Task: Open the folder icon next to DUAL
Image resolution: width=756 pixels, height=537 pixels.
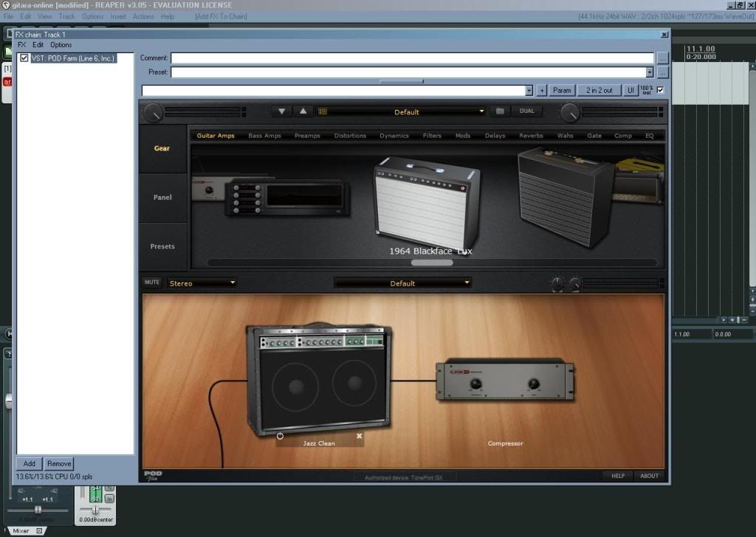Action: click(500, 111)
